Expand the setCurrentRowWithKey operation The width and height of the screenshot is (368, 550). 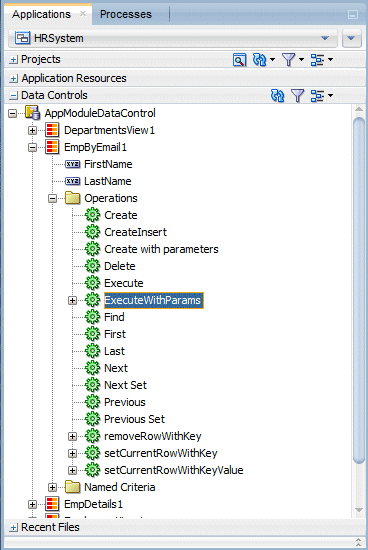tap(72, 453)
